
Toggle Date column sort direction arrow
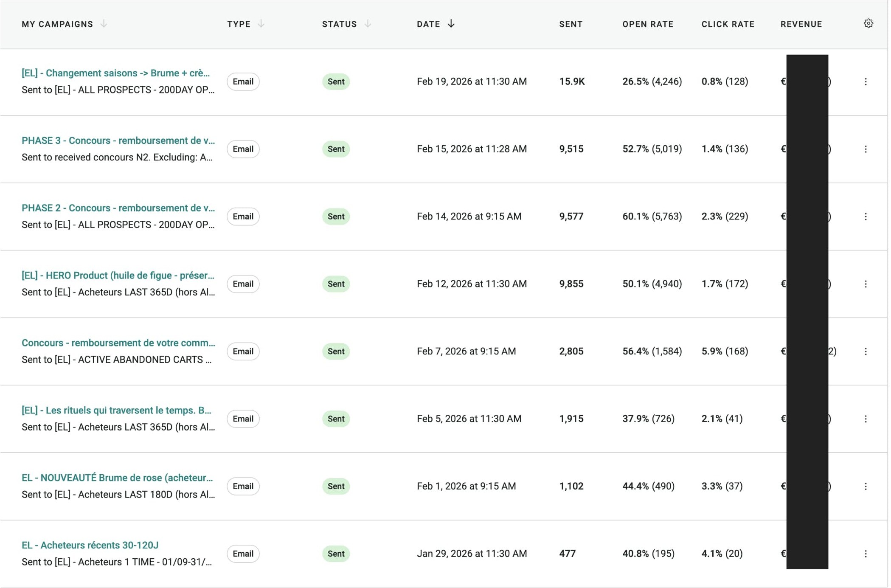click(451, 24)
